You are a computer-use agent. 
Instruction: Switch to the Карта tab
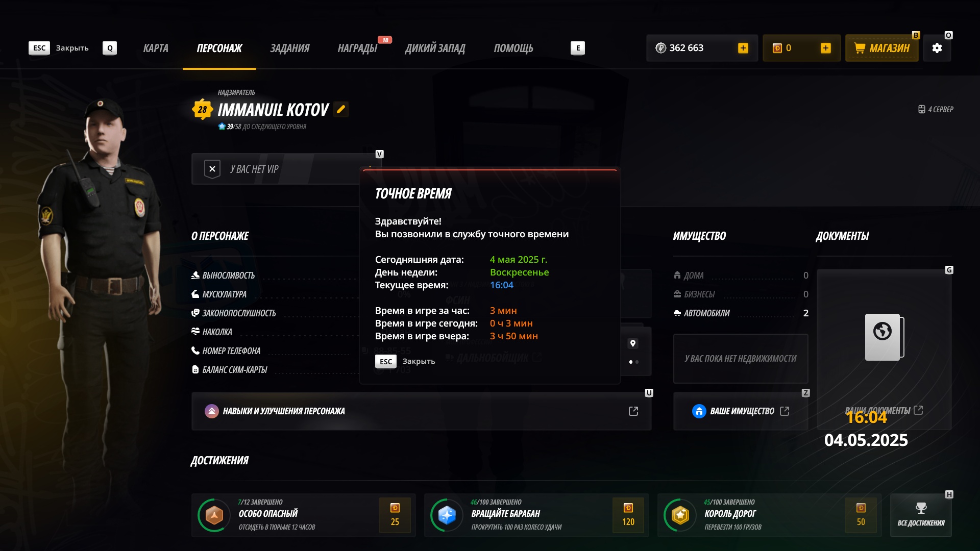tap(156, 48)
